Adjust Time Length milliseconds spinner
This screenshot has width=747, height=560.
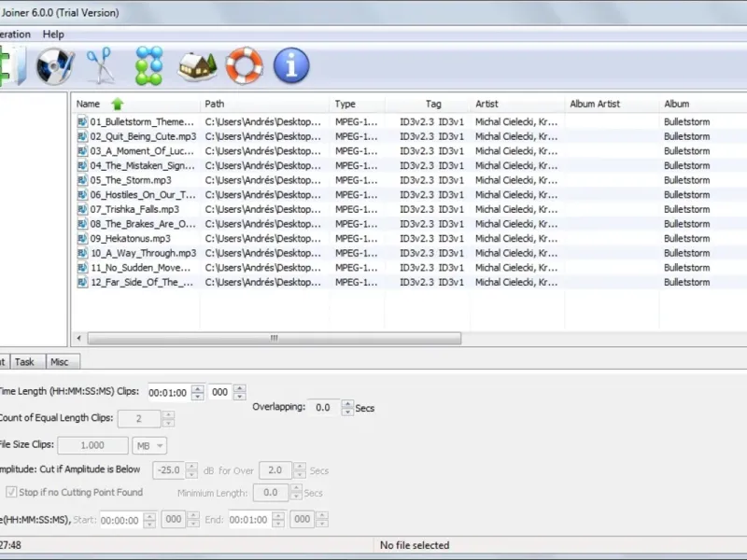(x=240, y=392)
